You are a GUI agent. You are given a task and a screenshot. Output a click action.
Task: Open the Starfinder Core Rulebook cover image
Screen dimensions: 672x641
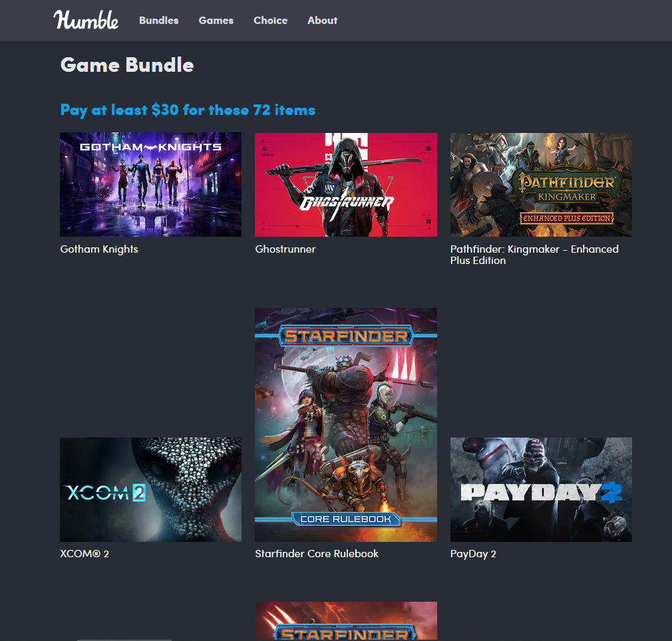tap(346, 425)
